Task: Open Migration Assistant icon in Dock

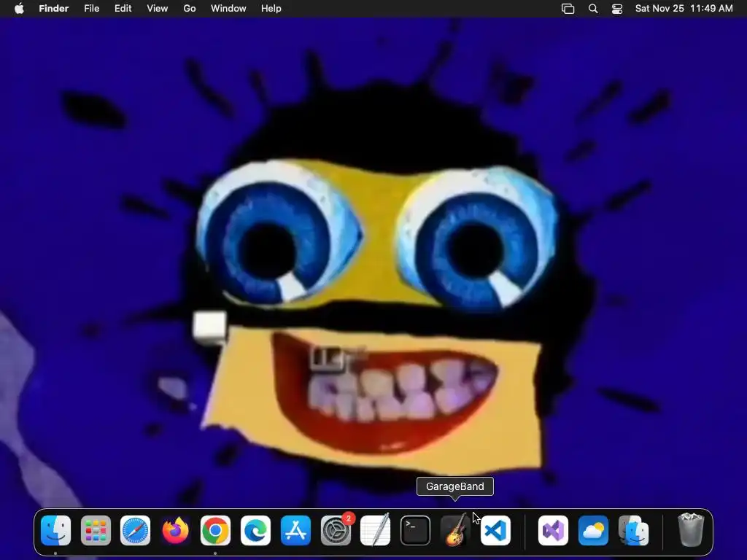Action: click(633, 530)
